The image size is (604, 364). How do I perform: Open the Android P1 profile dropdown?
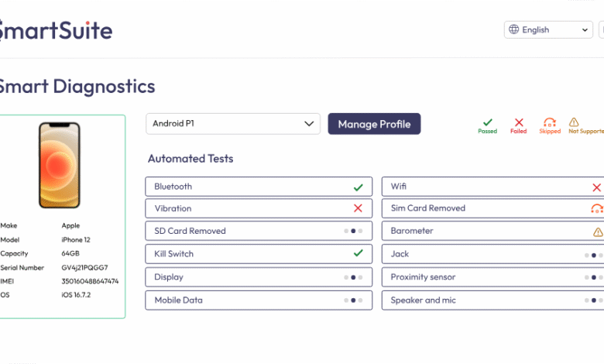point(232,124)
